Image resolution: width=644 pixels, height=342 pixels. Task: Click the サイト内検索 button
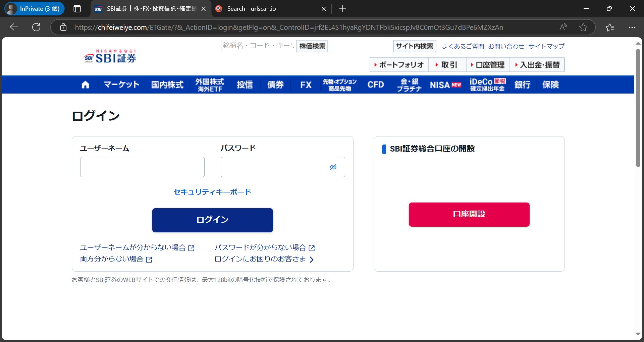click(x=415, y=46)
